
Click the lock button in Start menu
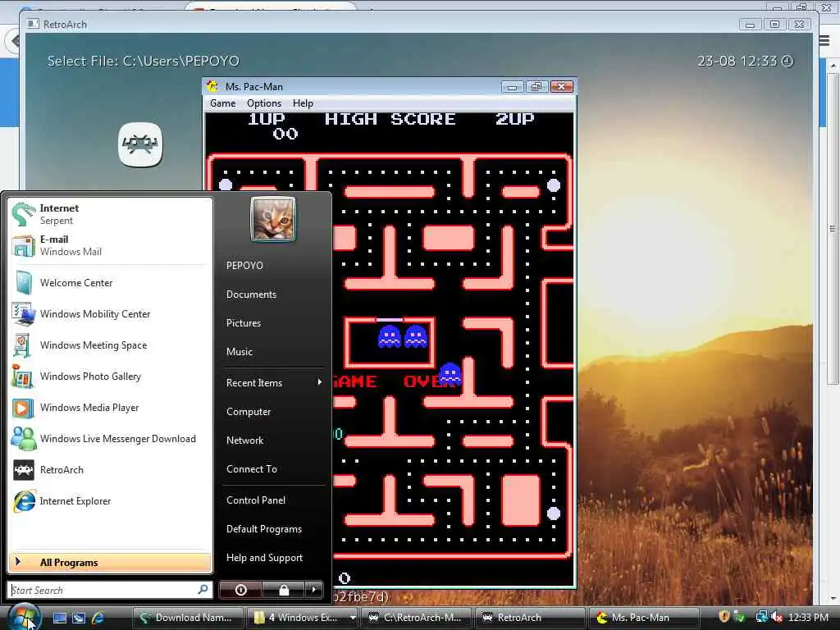(x=283, y=590)
